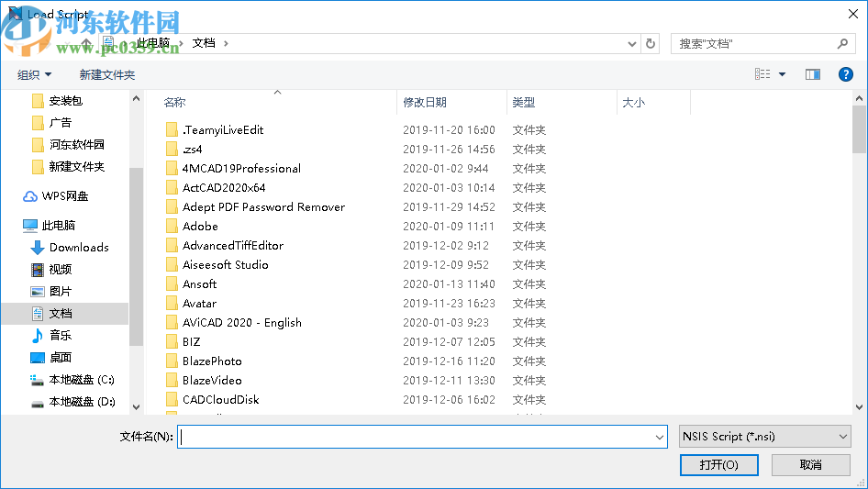Select Aiseesoft Studio folder icon
The height and width of the screenshot is (489, 868).
(x=172, y=265)
